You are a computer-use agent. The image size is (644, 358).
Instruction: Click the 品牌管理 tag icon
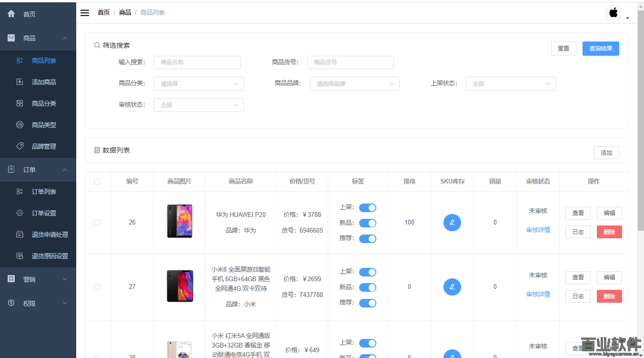point(20,146)
